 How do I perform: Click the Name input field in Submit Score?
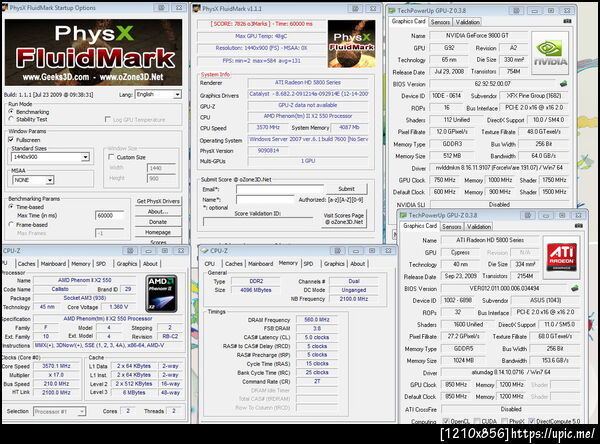[x=265, y=199]
